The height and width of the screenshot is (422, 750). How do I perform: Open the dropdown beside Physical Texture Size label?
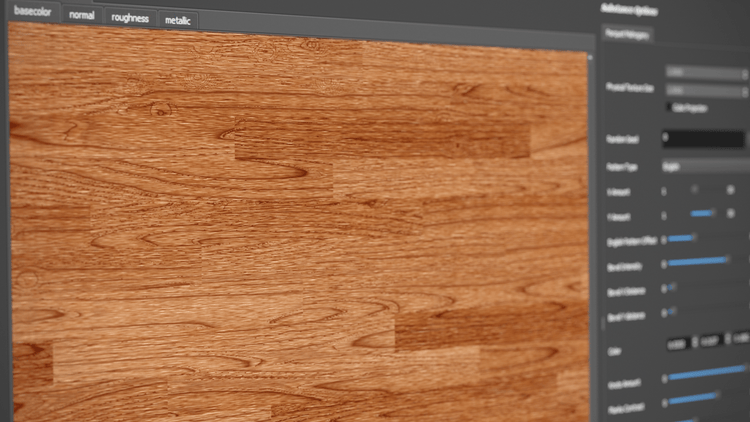pos(706,90)
